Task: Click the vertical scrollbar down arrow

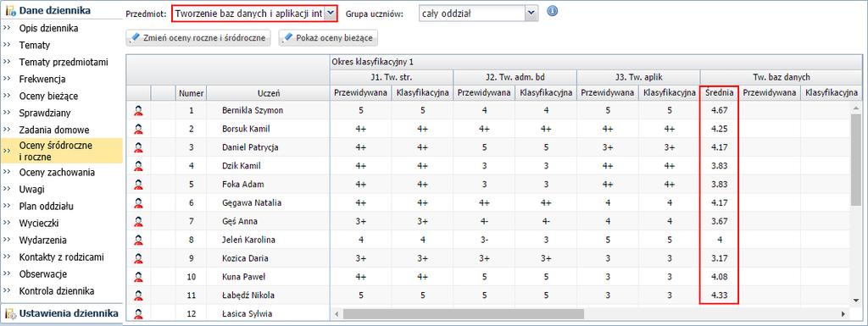Action: click(856, 300)
